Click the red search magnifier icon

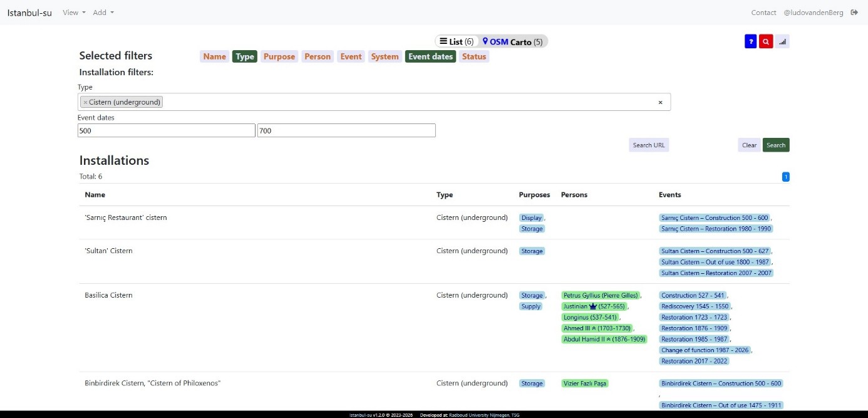[x=766, y=41]
